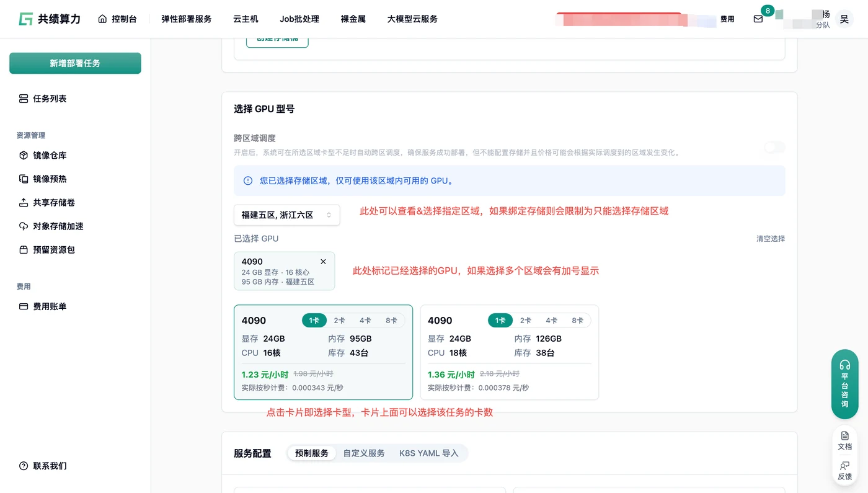Click the 联系我们 help icon
This screenshot has width=868, height=493.
click(x=24, y=466)
